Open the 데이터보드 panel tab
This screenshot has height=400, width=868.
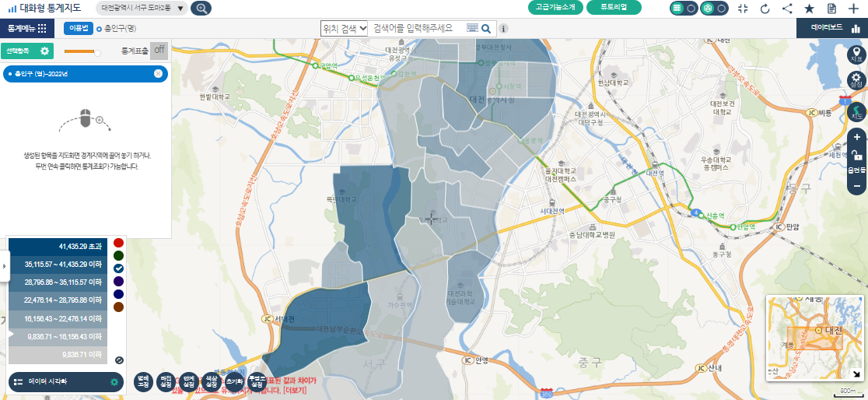[832, 28]
